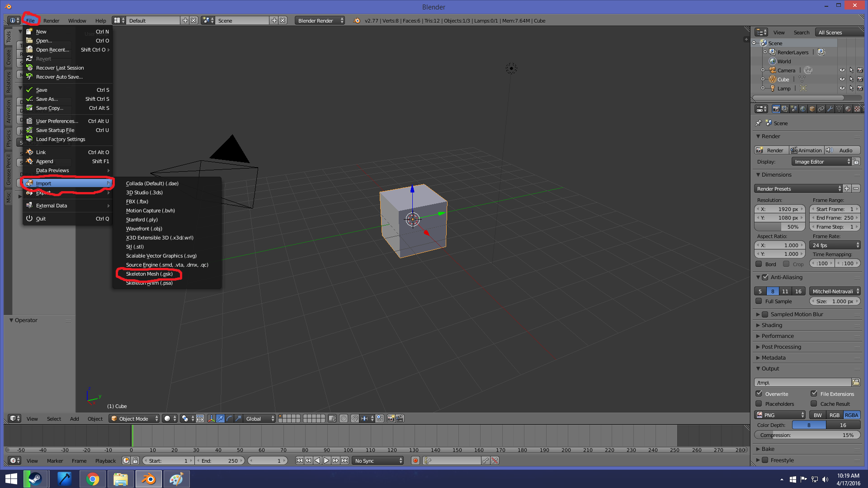868x488 pixels.
Task: Click the snap magnet icon
Action: tap(355, 418)
